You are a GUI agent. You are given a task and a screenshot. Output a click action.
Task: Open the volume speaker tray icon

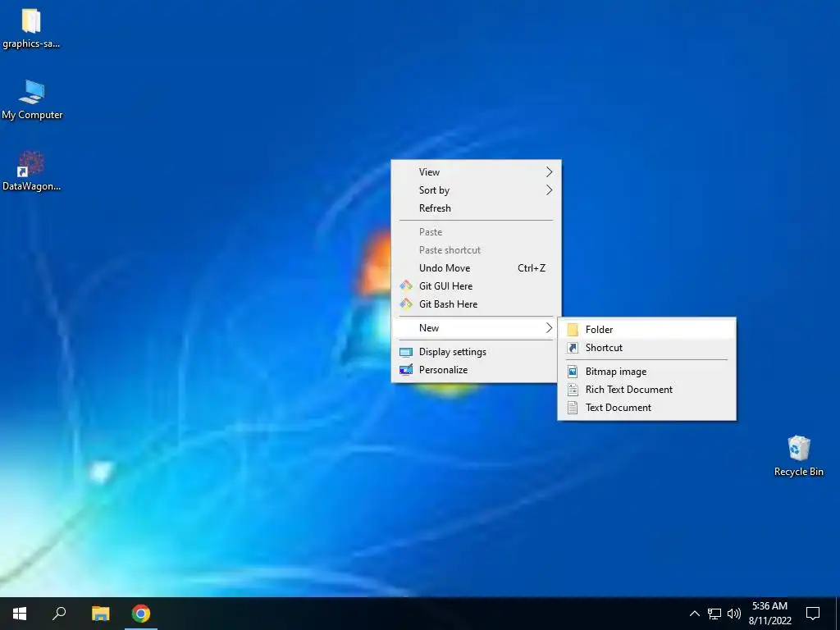pyautogui.click(x=734, y=614)
